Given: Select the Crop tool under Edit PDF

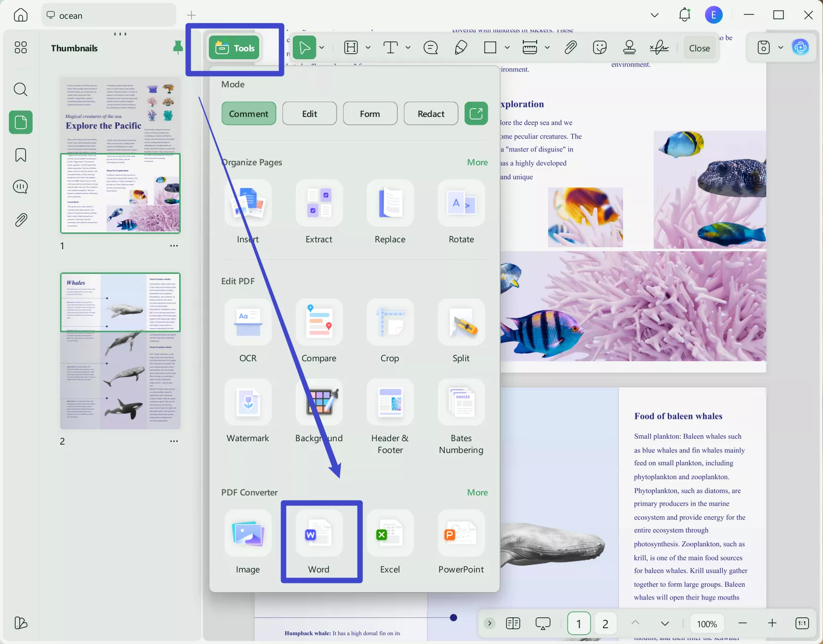Looking at the screenshot, I should 390,331.
